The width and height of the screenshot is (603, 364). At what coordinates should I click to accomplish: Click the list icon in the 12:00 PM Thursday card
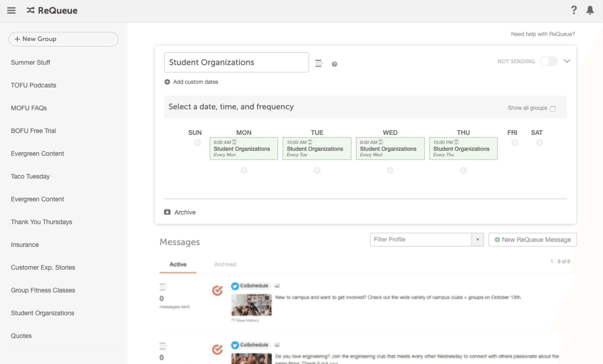point(456,142)
